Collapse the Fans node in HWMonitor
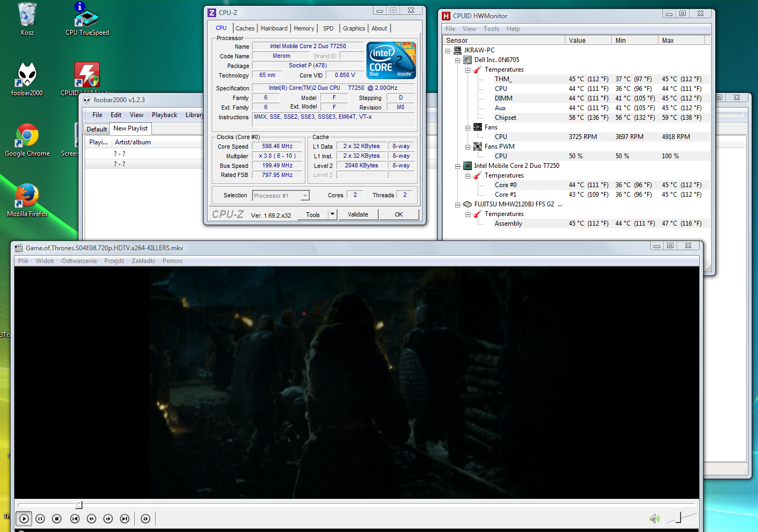Image resolution: width=758 pixels, height=532 pixels. click(468, 127)
